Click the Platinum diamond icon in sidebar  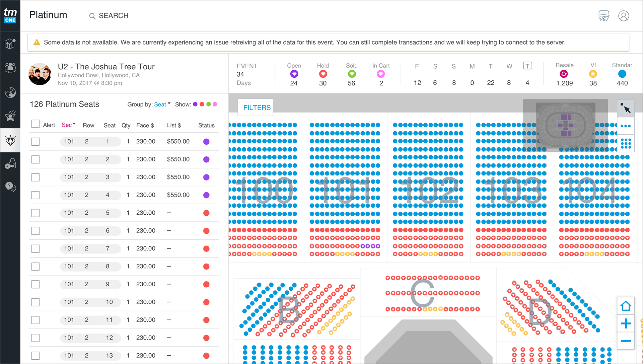(x=10, y=140)
